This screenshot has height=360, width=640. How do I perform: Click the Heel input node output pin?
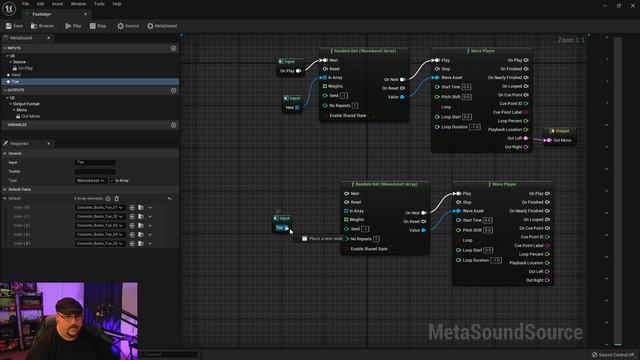297,108
